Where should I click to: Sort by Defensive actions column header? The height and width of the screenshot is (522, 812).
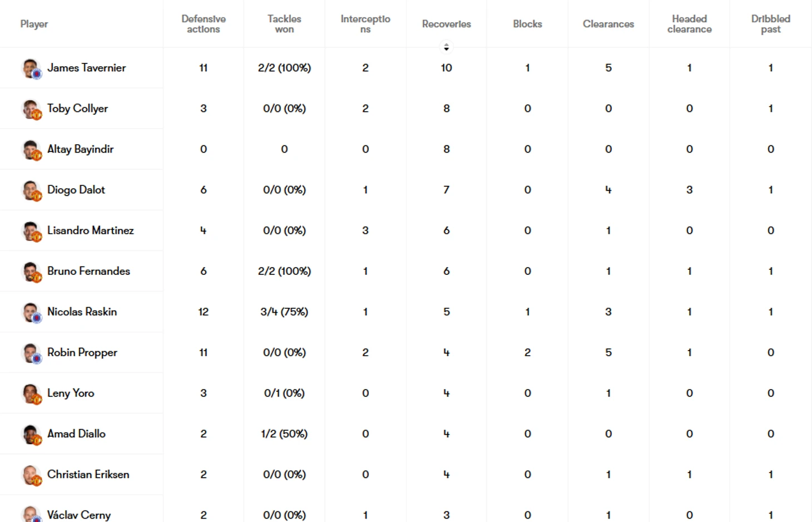pos(204,24)
